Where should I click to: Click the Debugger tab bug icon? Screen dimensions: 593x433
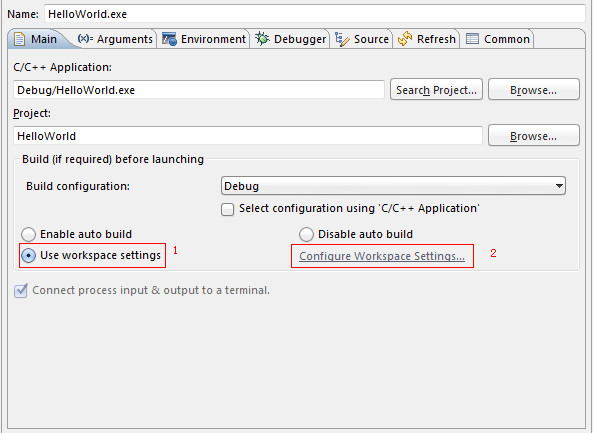(262, 39)
